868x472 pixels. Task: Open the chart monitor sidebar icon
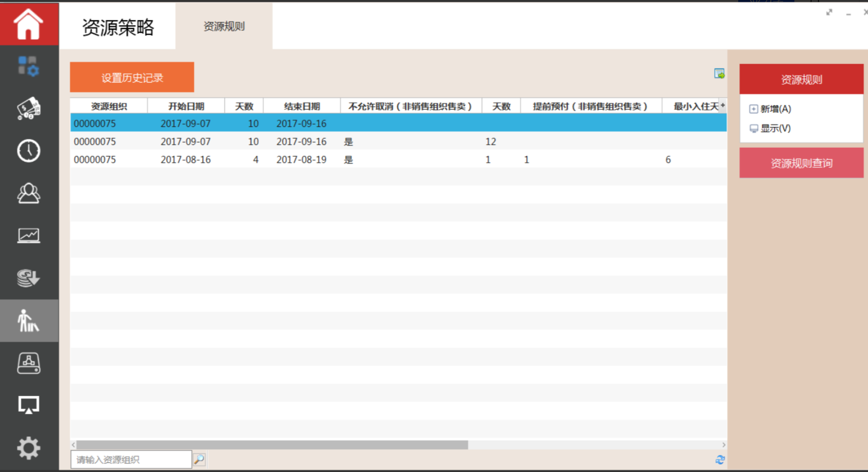(29, 235)
